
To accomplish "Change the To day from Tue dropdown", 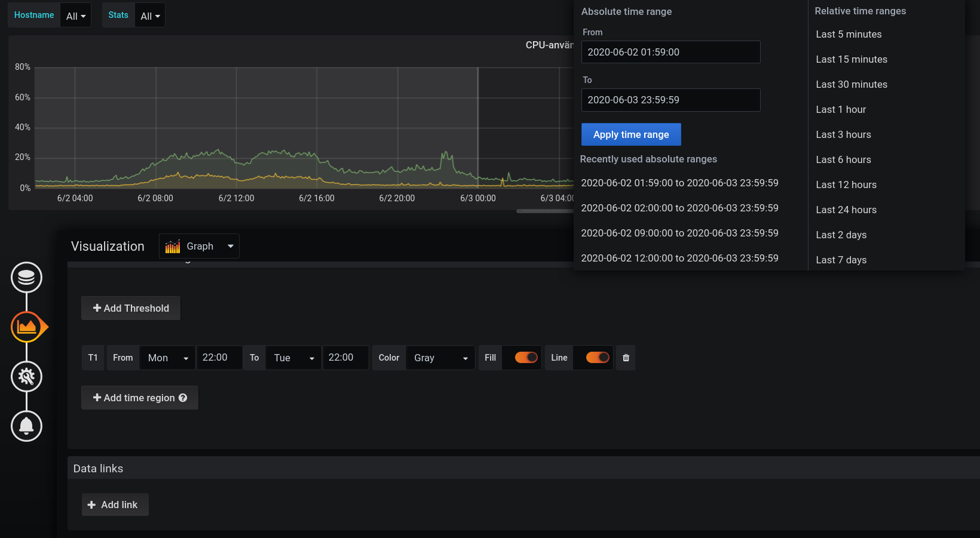I will (x=293, y=358).
